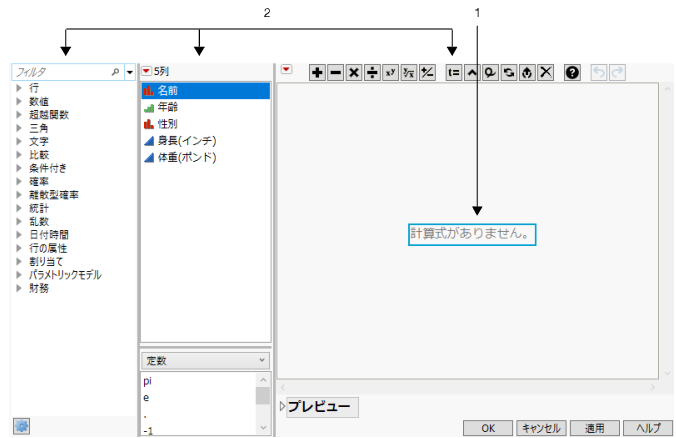Screen dimensions: 676x438
Task: Expand the 行の属性 function category
Action: pos(19,248)
